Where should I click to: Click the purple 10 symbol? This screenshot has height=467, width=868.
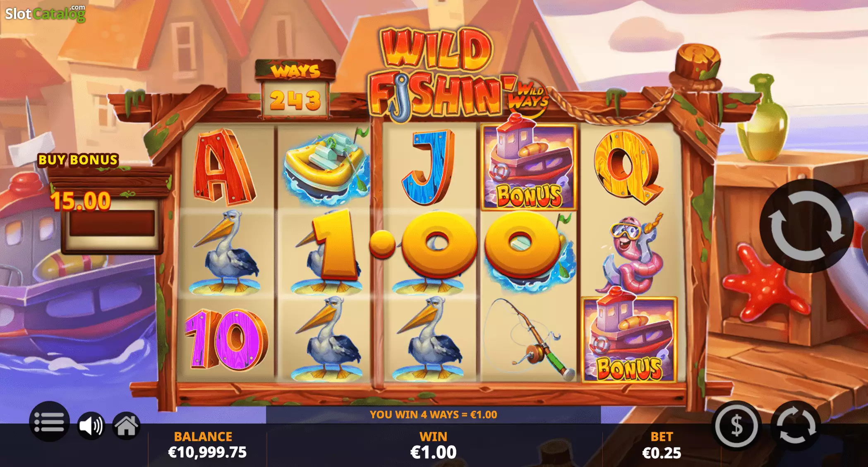coord(226,339)
